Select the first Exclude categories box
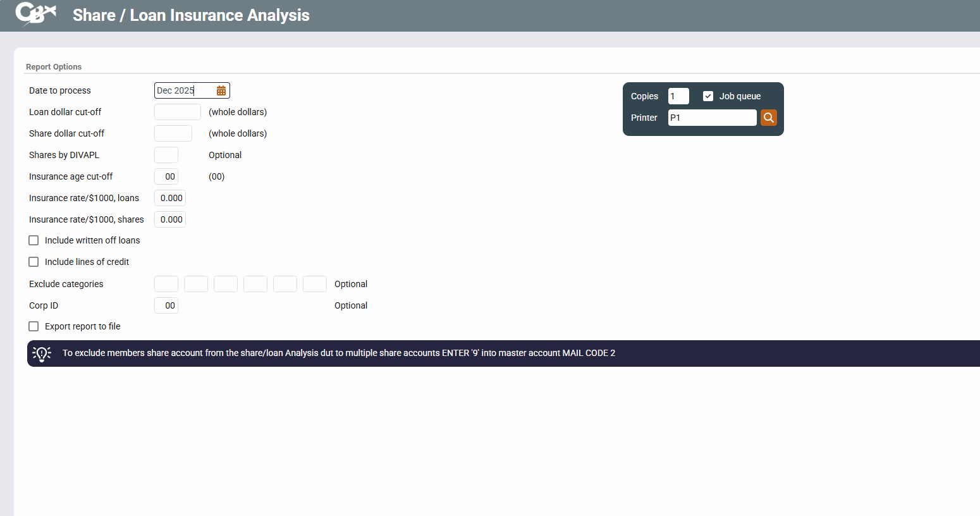The height and width of the screenshot is (516, 980). 166,284
